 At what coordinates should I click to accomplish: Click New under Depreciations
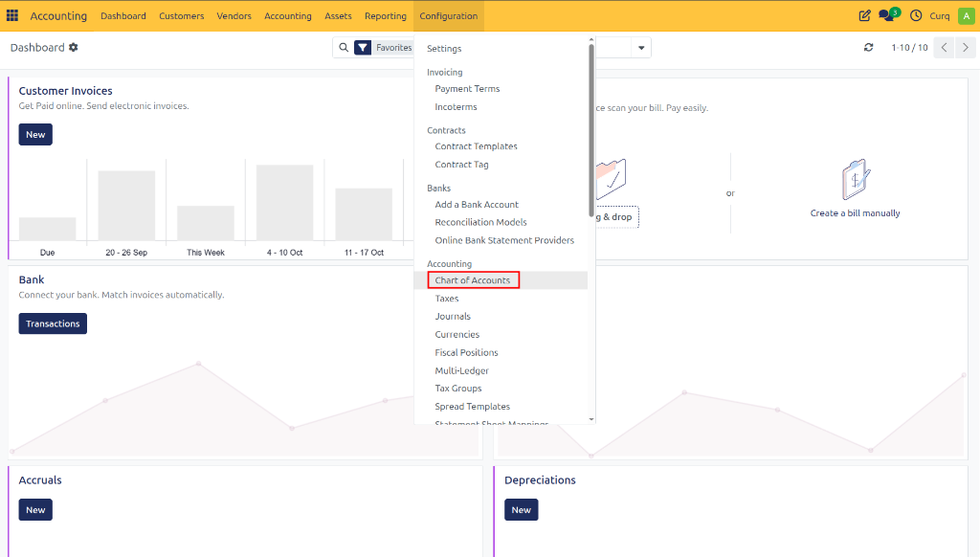point(522,509)
